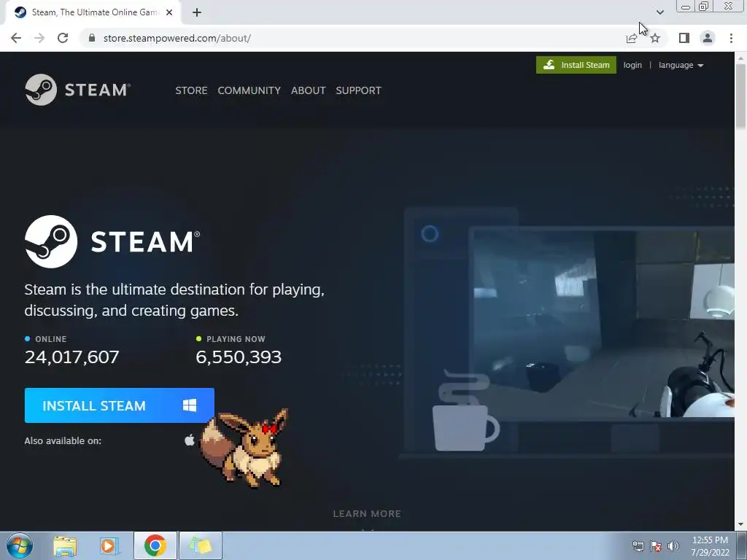Click the LEARN MORE link
The width and height of the screenshot is (747, 560).
click(367, 513)
